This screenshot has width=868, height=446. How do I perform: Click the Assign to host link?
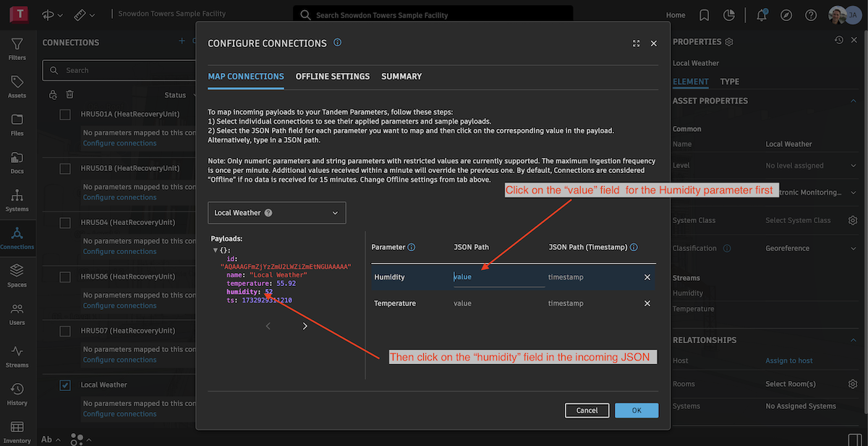(x=789, y=361)
